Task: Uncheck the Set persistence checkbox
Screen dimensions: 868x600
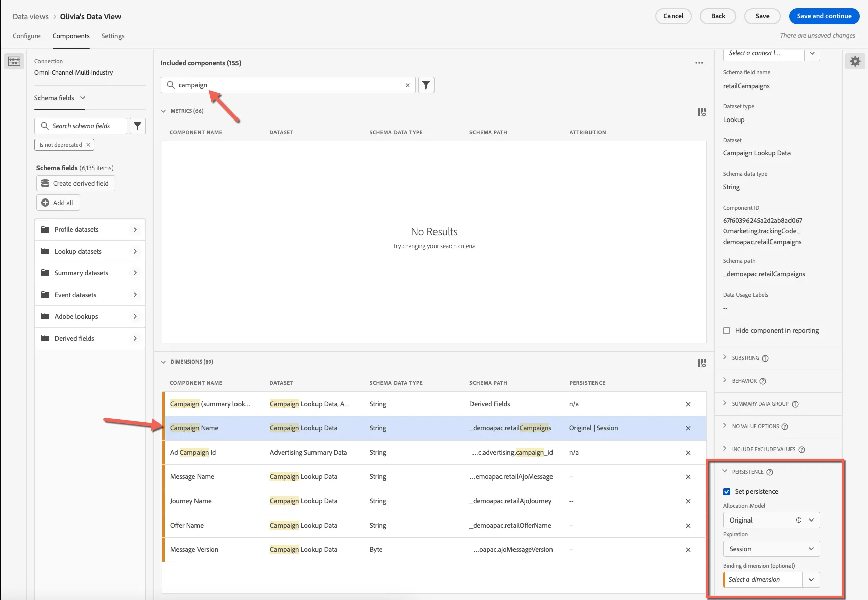Action: [727, 492]
